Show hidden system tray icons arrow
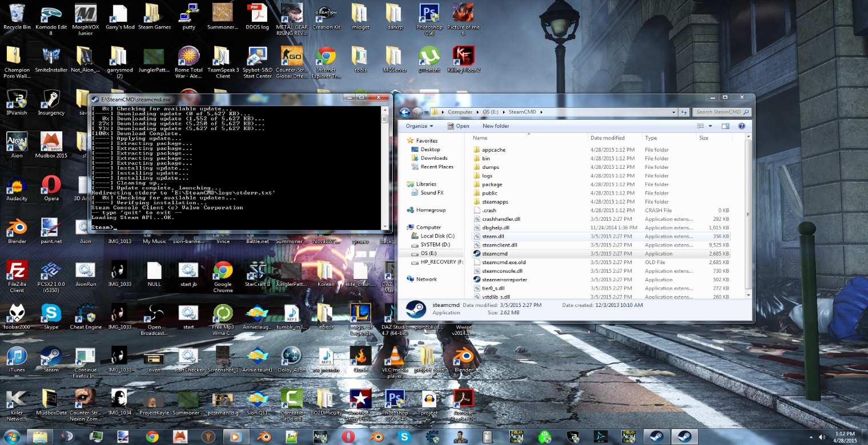 pos(811,437)
